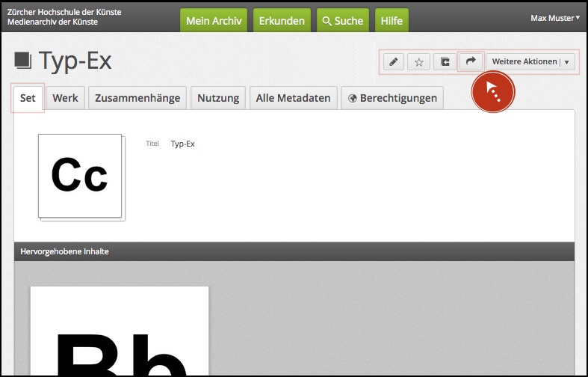The width and height of the screenshot is (588, 377).
Task: Click the share arrow icon
Action: click(x=471, y=62)
